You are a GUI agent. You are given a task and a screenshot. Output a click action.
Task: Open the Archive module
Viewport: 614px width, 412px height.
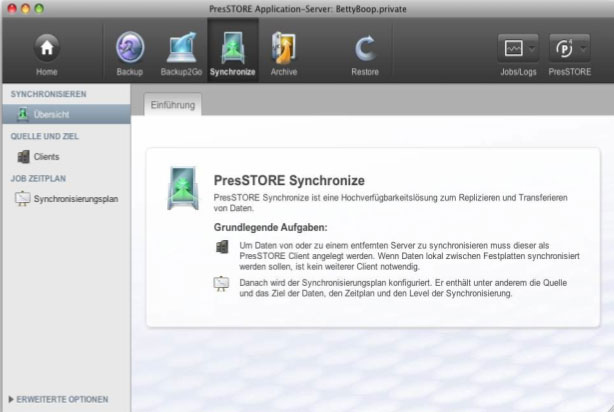pos(284,50)
